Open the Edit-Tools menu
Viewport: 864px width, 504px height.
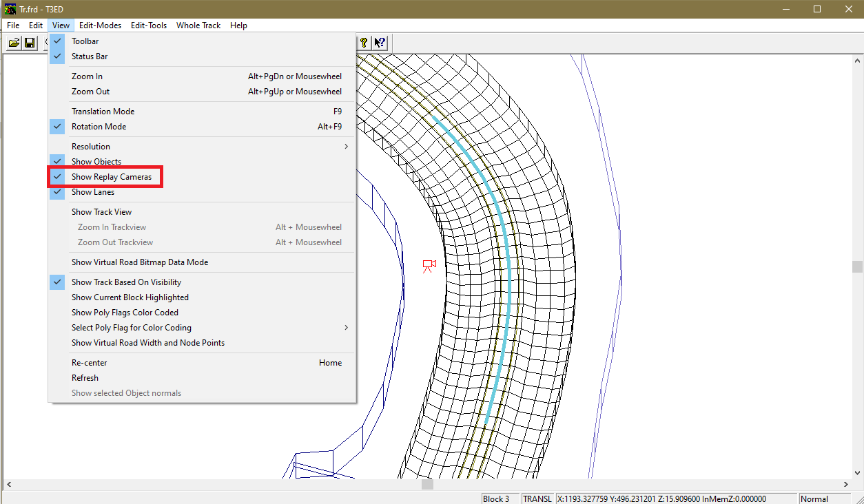click(x=149, y=25)
